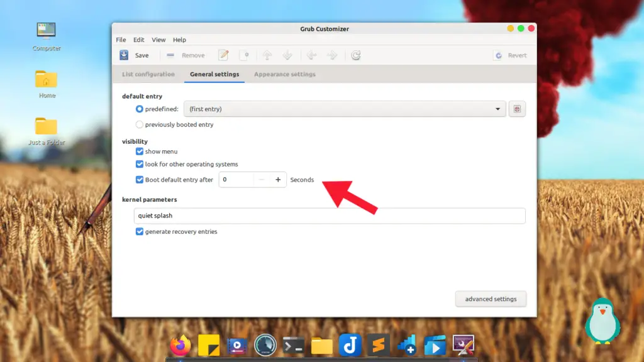Launch the terminal from the dock
This screenshot has height=362, width=644.
coord(294,346)
